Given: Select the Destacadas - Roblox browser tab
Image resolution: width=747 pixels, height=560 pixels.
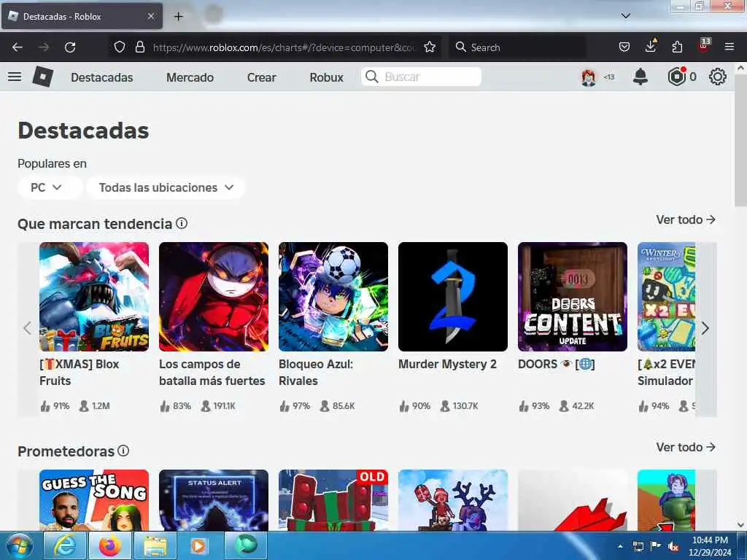Looking at the screenshot, I should [x=82, y=16].
